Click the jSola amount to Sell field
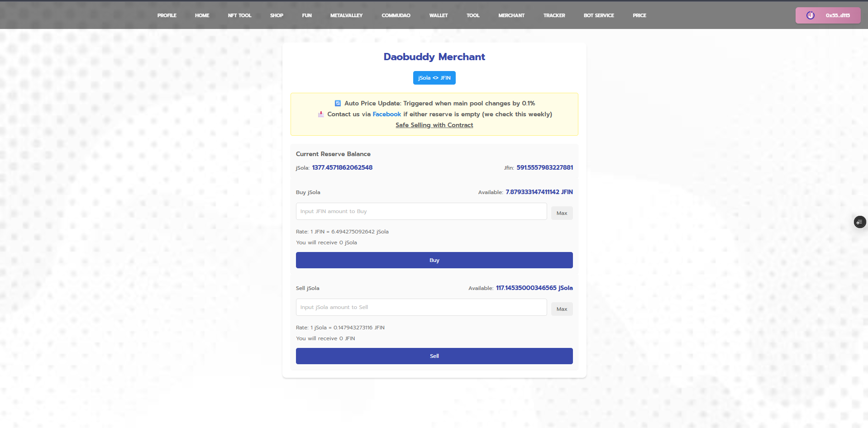Image resolution: width=868 pixels, height=428 pixels. point(421,307)
